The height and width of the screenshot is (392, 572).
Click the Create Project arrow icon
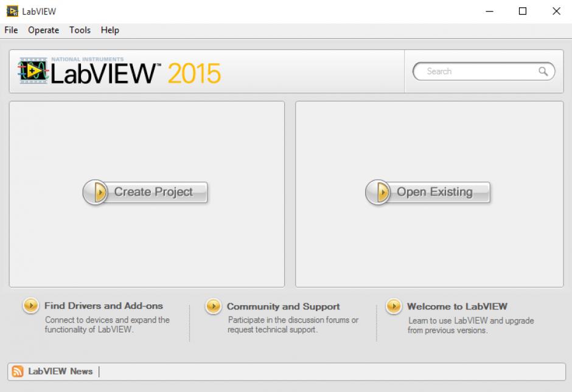click(96, 192)
